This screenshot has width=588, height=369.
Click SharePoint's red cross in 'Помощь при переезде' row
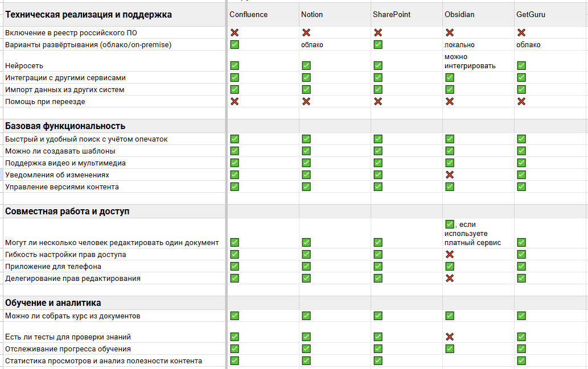378,101
